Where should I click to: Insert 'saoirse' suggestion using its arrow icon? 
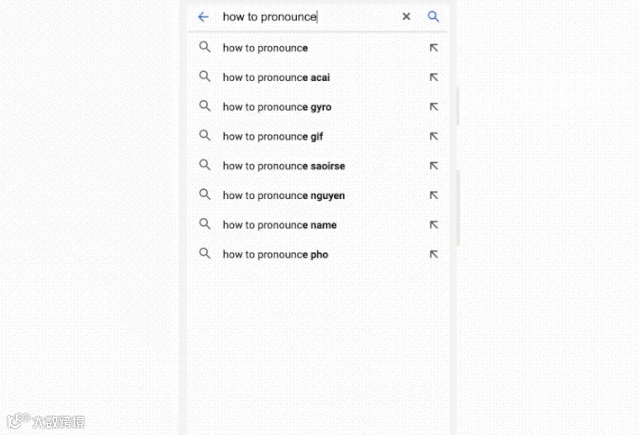pos(433,166)
